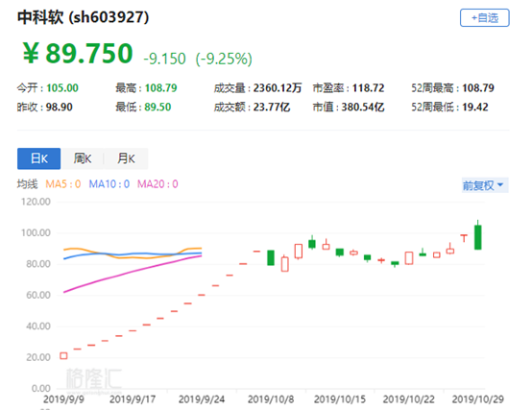
Task: Click the y-axis label 100.00
Action: pos(36,233)
